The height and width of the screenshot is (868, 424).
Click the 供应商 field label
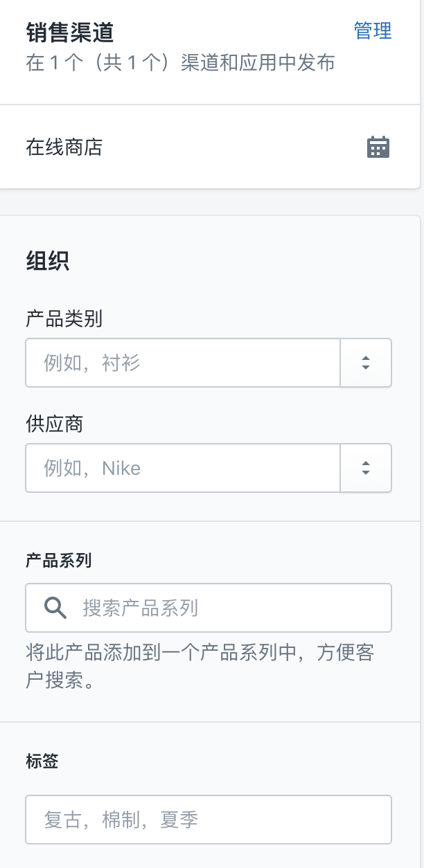(55, 424)
